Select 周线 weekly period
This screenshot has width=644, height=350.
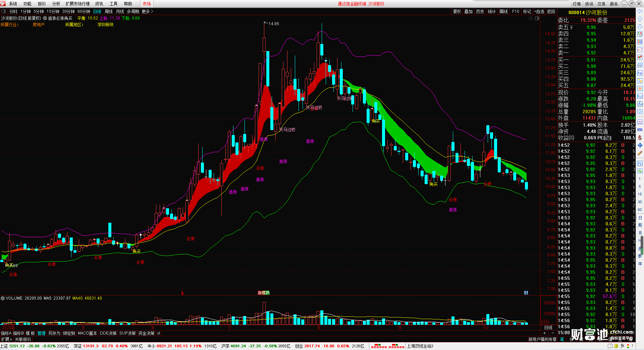(109, 11)
